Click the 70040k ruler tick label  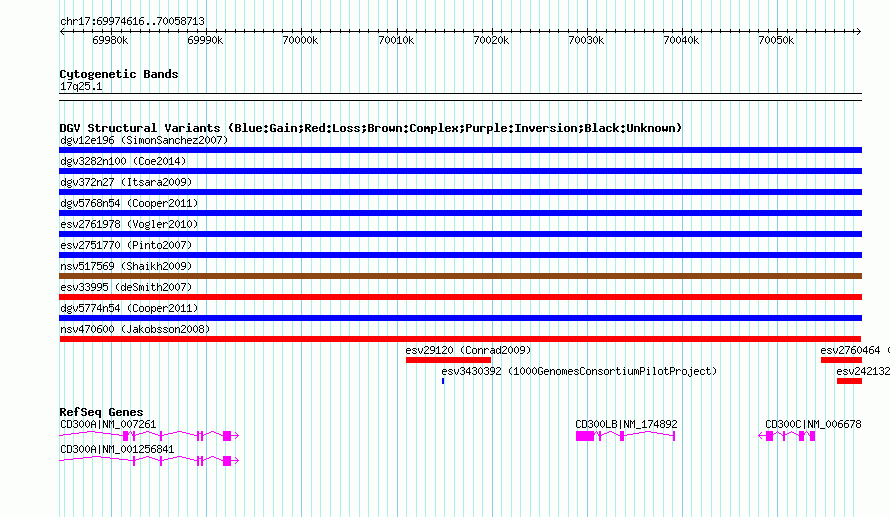(x=681, y=40)
